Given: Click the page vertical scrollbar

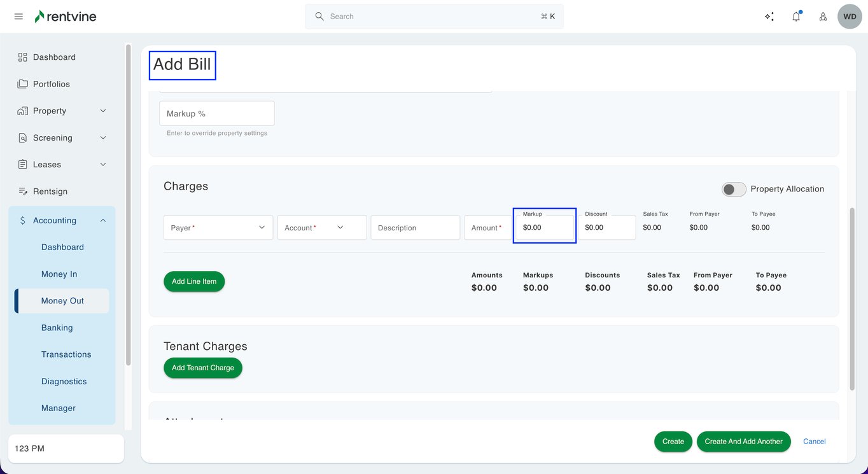Looking at the screenshot, I should point(852,298).
